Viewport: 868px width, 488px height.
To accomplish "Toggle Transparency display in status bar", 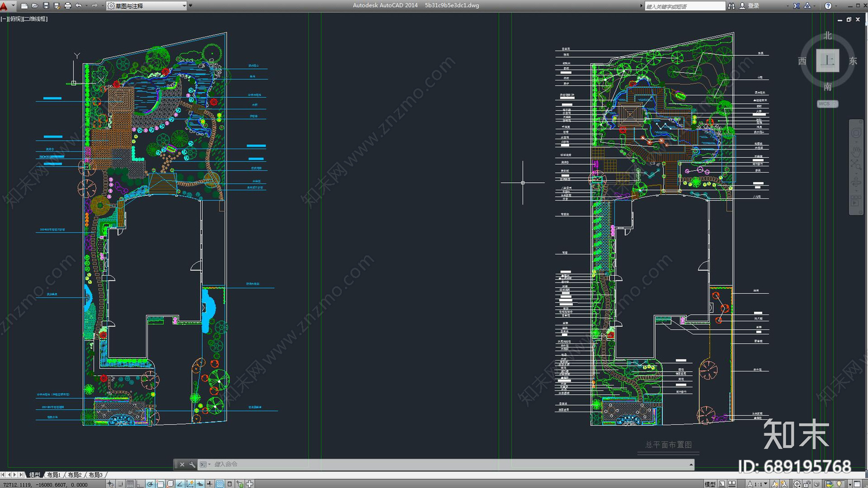I will point(220,484).
